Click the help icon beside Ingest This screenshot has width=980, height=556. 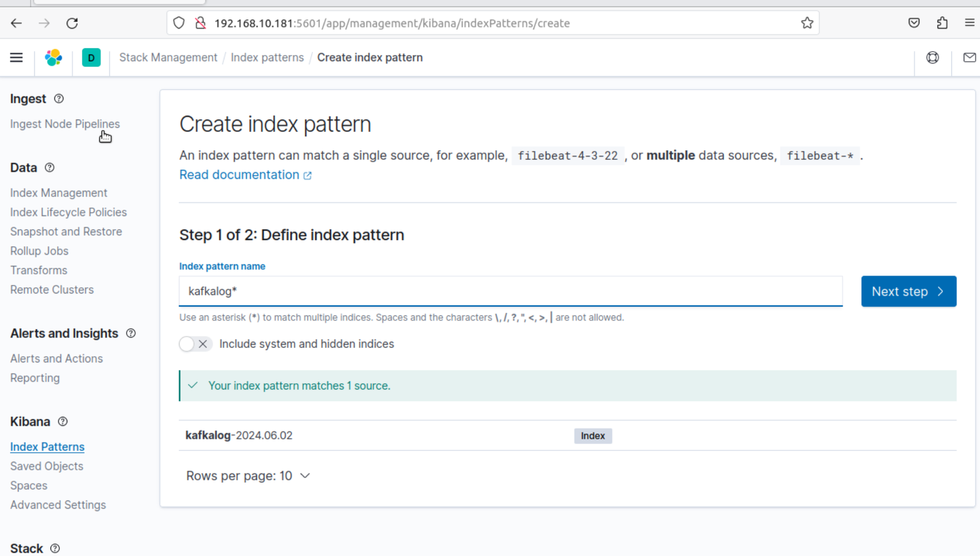58,99
